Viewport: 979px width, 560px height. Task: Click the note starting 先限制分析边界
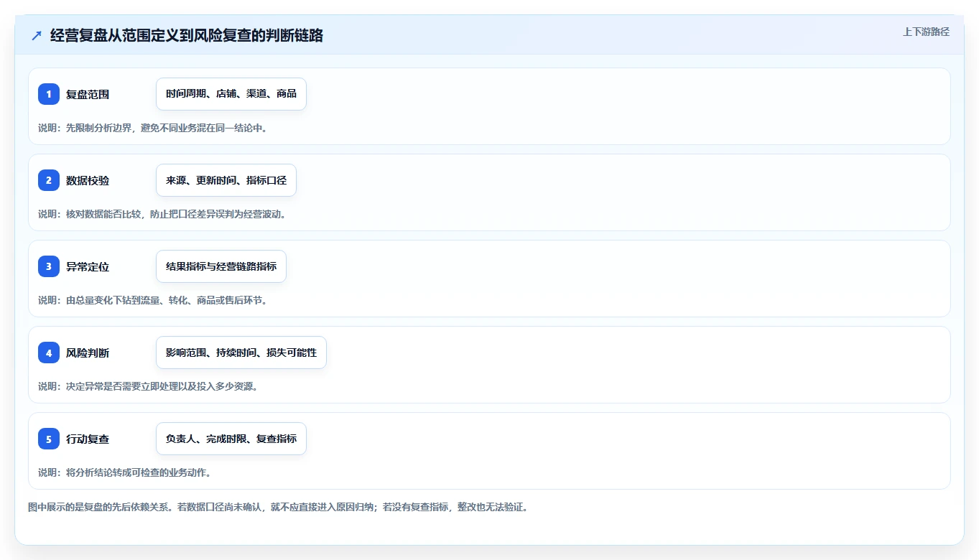(153, 128)
